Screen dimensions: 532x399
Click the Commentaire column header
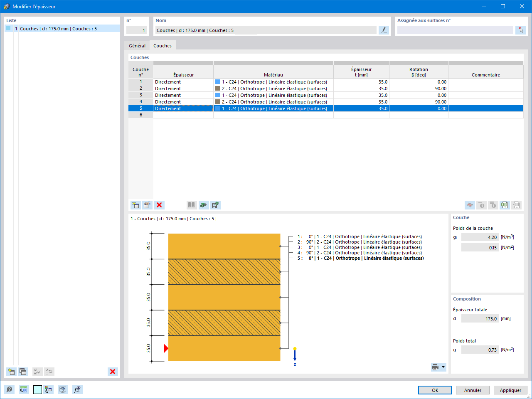pyautogui.click(x=486, y=71)
